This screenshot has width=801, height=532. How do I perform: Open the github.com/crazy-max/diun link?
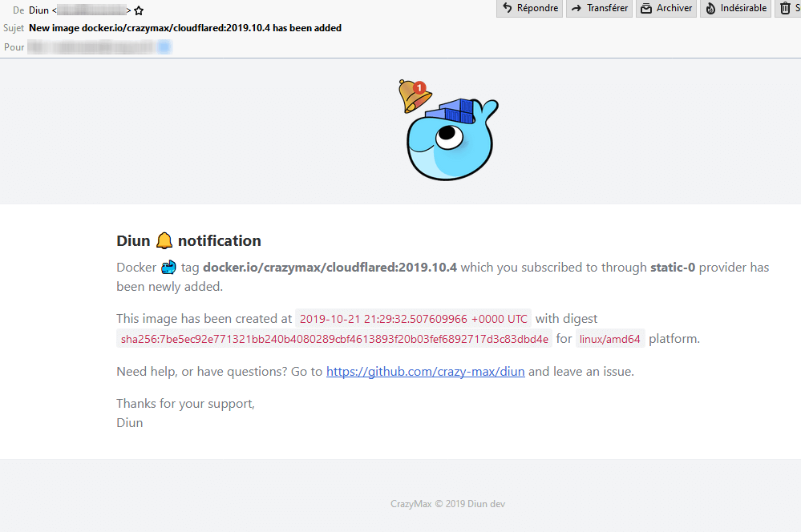click(425, 371)
